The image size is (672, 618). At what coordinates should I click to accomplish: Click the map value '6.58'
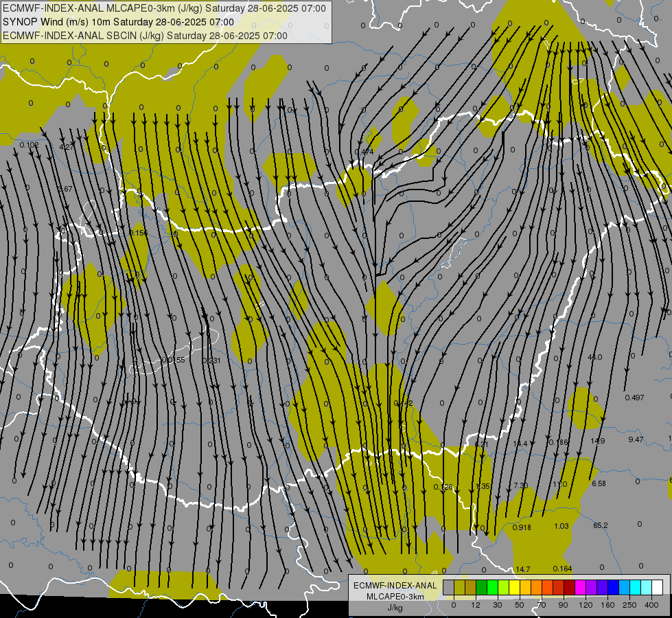(x=599, y=483)
